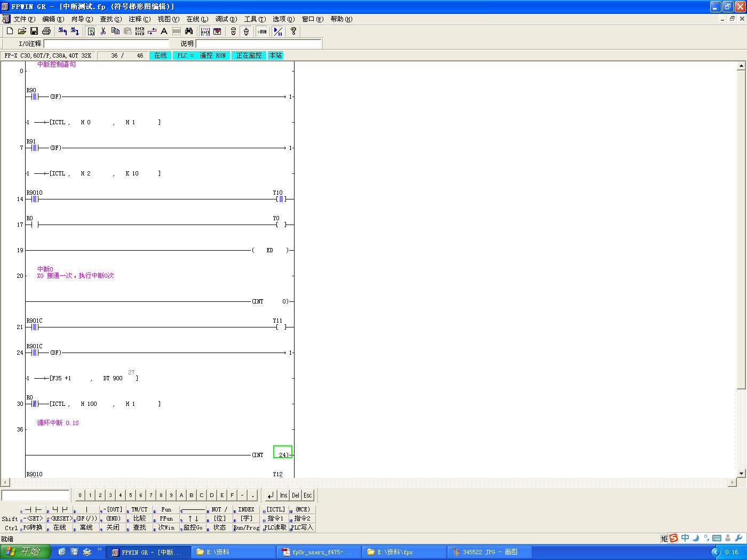Open the 调试(D) menu
747x560 pixels.
click(x=226, y=19)
